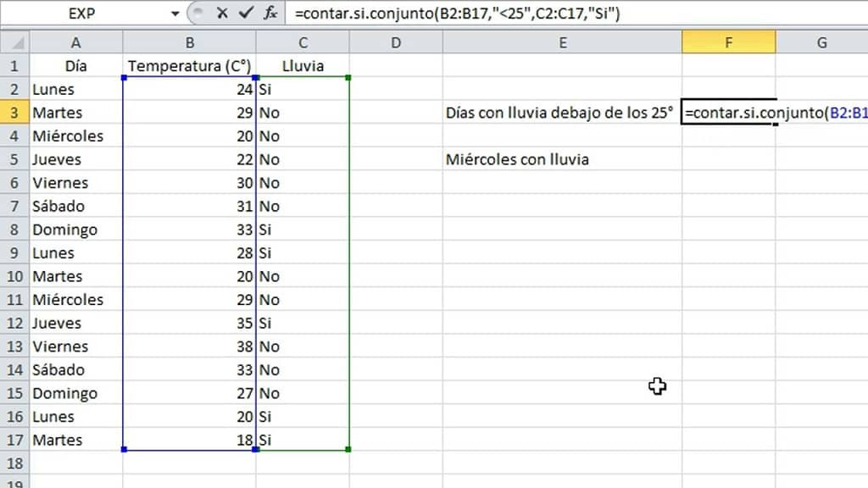The image size is (868, 488).
Task: Select the column A header
Action: pos(76,42)
